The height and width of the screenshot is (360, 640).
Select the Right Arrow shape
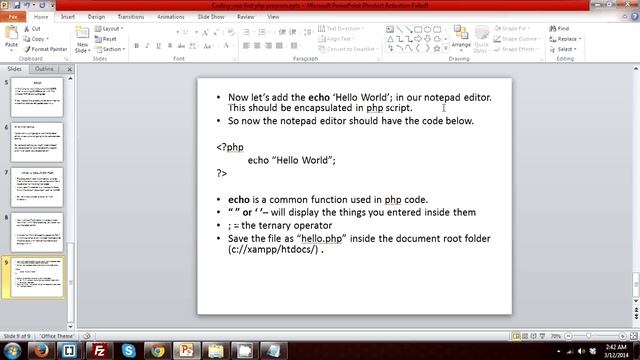[x=418, y=39]
